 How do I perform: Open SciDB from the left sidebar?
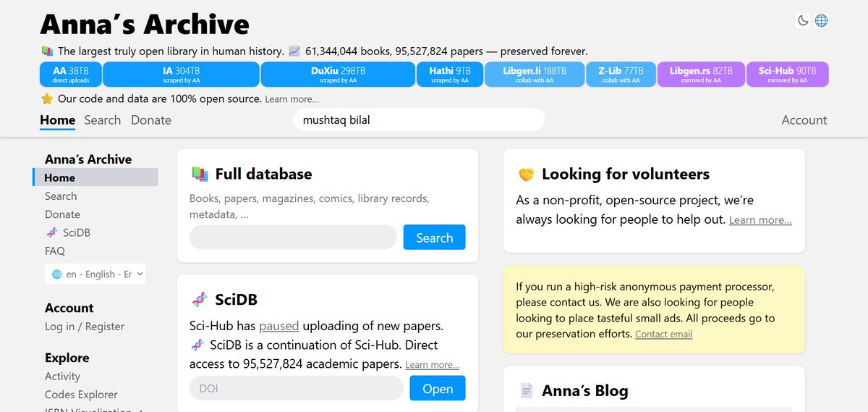(x=67, y=232)
